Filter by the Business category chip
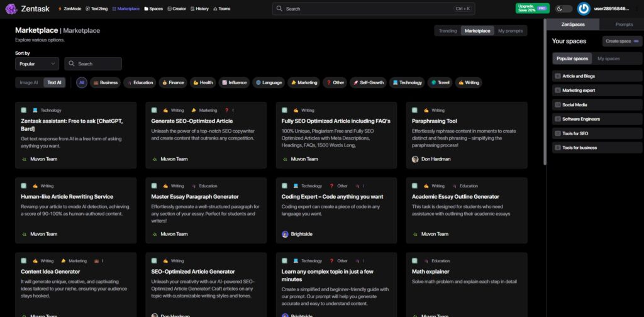 click(x=105, y=82)
